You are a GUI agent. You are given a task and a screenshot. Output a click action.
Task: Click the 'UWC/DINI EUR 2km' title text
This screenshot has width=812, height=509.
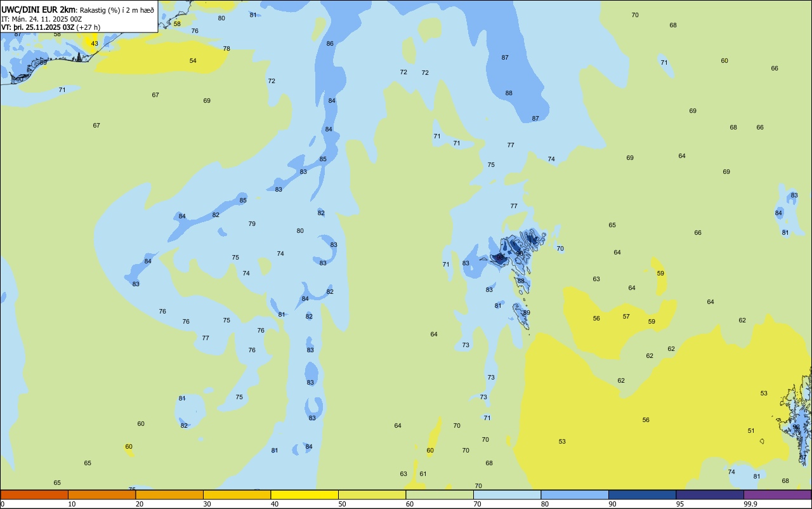click(x=39, y=10)
